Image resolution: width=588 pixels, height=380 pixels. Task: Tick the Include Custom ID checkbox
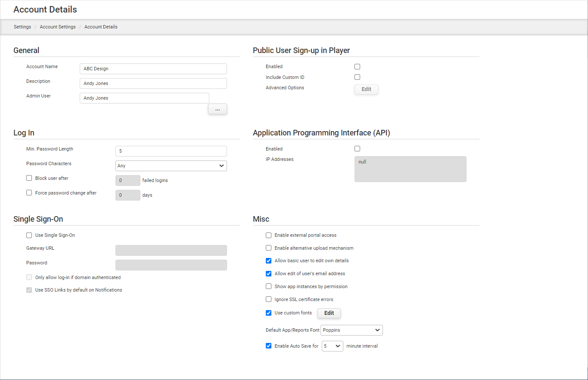coord(357,77)
